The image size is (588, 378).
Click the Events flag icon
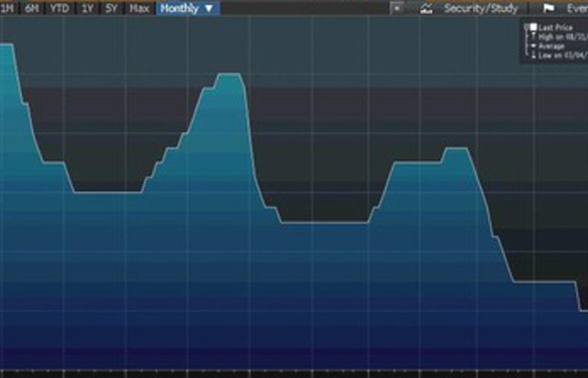(549, 8)
